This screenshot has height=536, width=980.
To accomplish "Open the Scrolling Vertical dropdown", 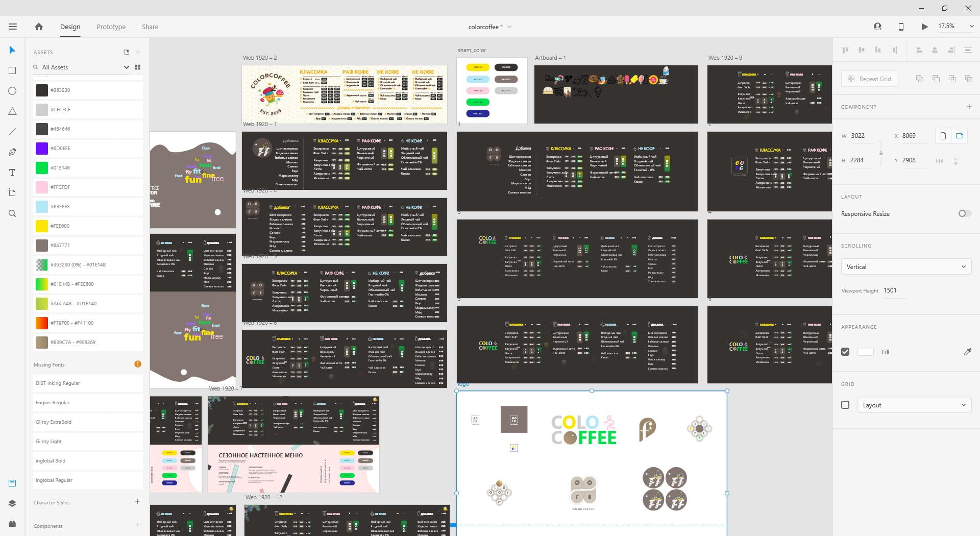I will coord(905,266).
